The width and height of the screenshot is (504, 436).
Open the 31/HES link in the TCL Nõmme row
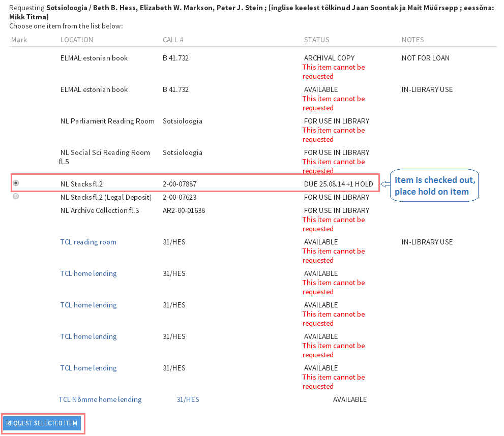point(188,400)
